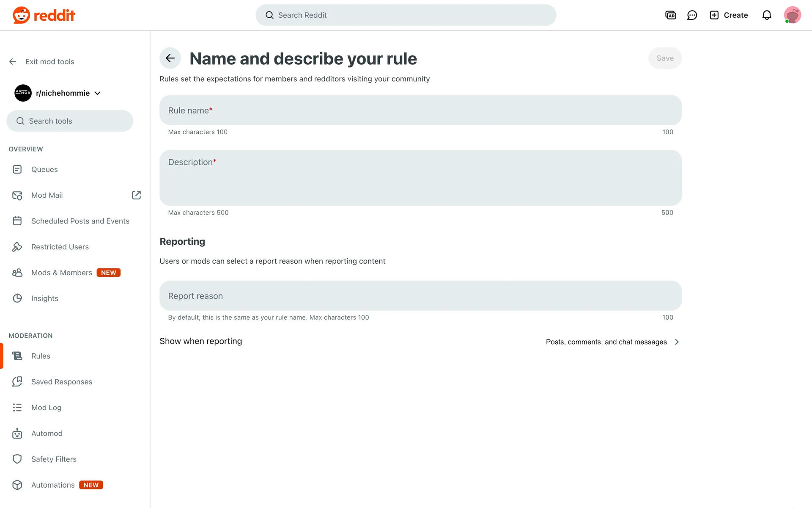
Task: Go back with the arrow beside the heading
Action: 170,58
